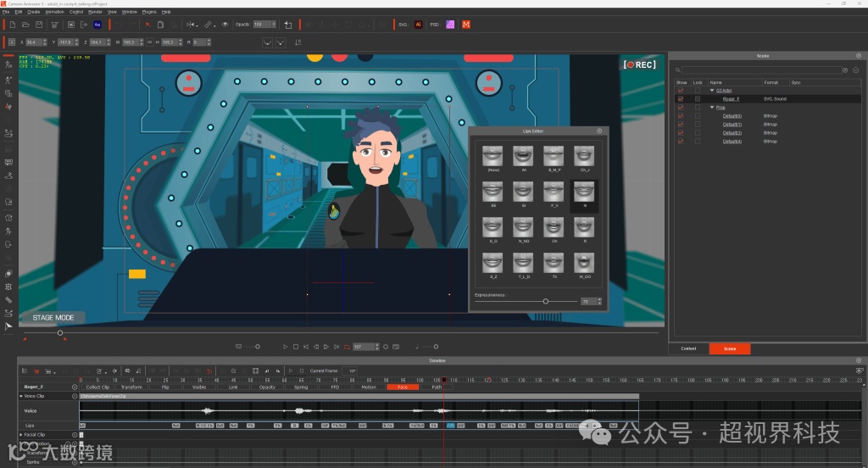Click the FFD track button
The image size is (868, 468).
[335, 387]
